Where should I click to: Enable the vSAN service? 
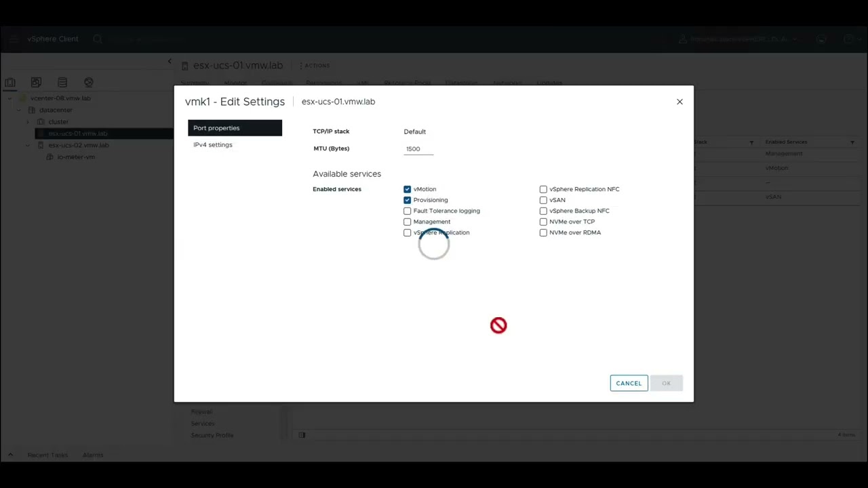[543, 200]
